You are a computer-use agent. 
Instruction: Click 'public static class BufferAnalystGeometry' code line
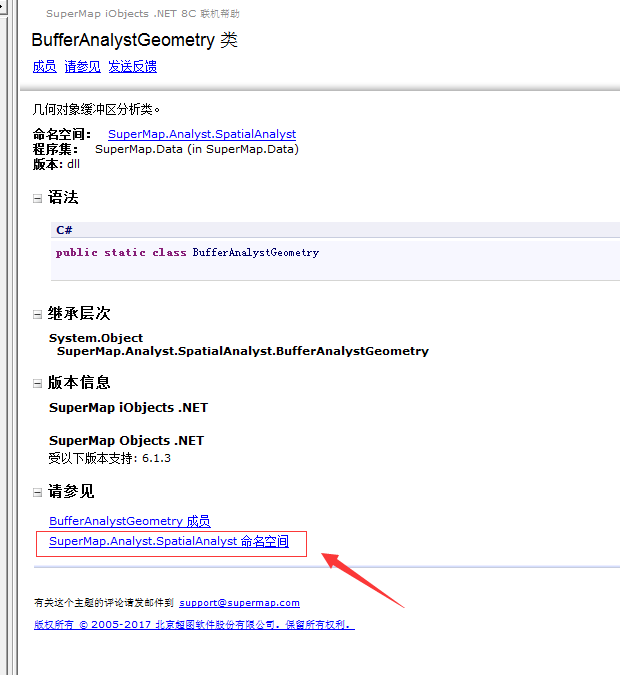187,252
